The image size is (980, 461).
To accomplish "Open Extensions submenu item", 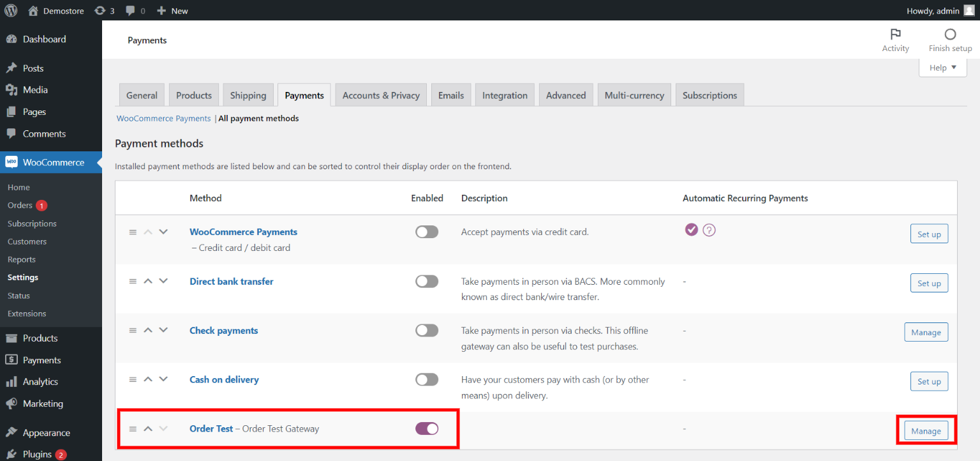I will click(x=27, y=314).
